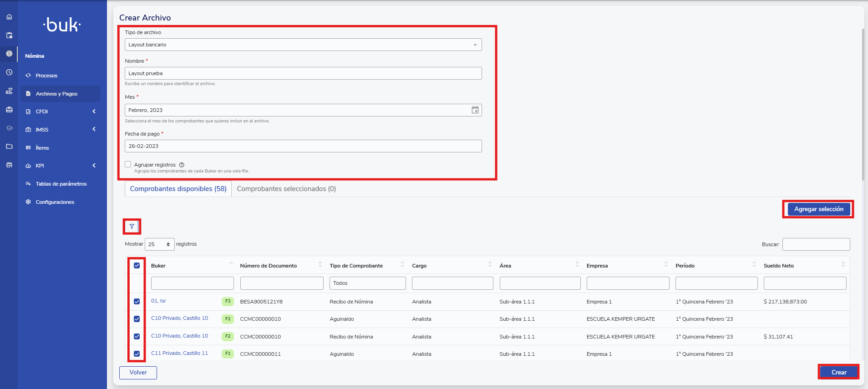Click the home icon in the left rail
Image resolution: width=868 pixels, height=389 pixels.
pos(9,17)
